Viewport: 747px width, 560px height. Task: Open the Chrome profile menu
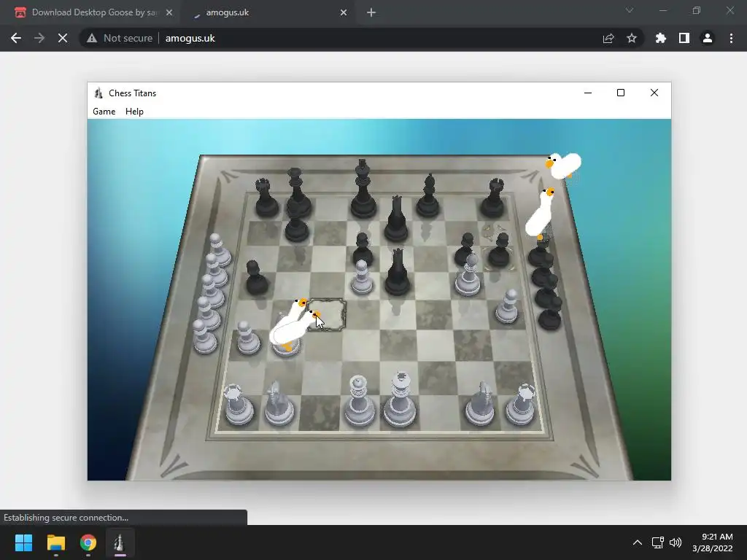[x=708, y=38]
